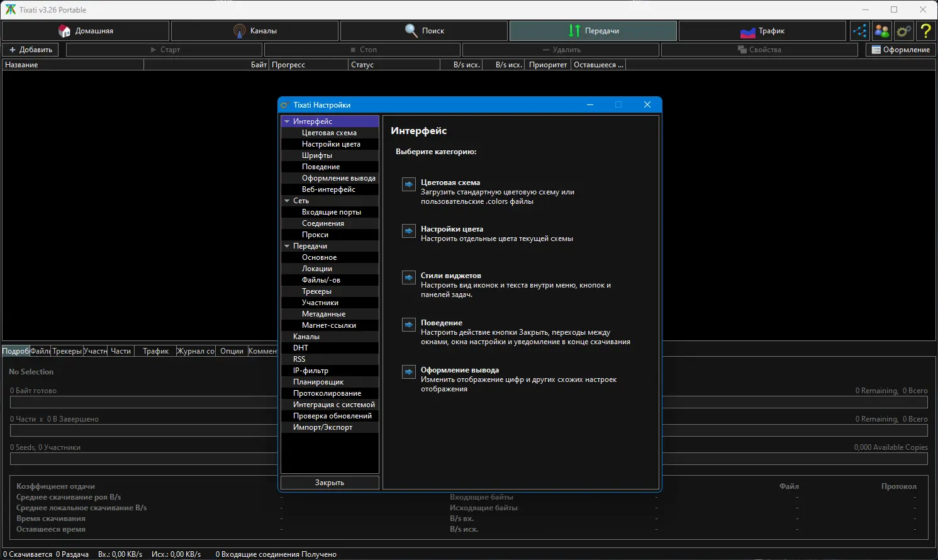Image resolution: width=938 pixels, height=560 pixels.
Task: Click the Добавить button
Action: (31, 50)
